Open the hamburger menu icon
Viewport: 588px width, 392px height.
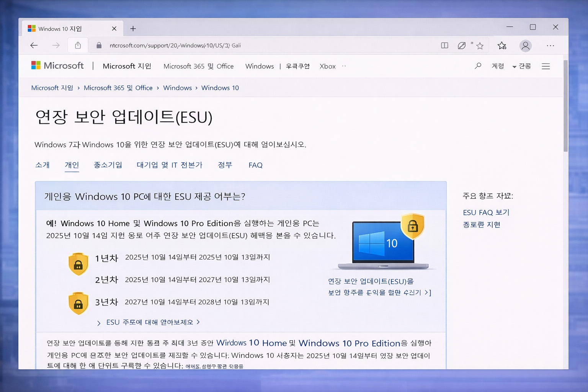click(x=546, y=66)
